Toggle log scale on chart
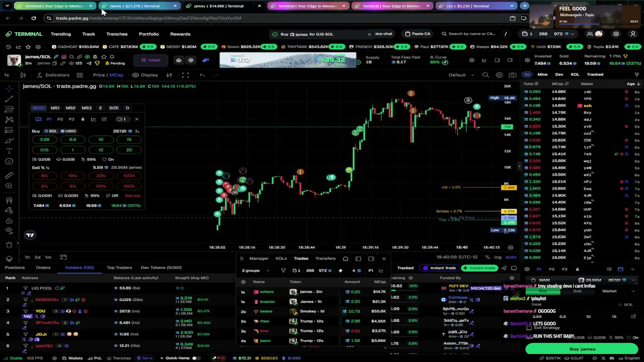Viewport: 644px width, 362px height. pyautogui.click(x=497, y=257)
